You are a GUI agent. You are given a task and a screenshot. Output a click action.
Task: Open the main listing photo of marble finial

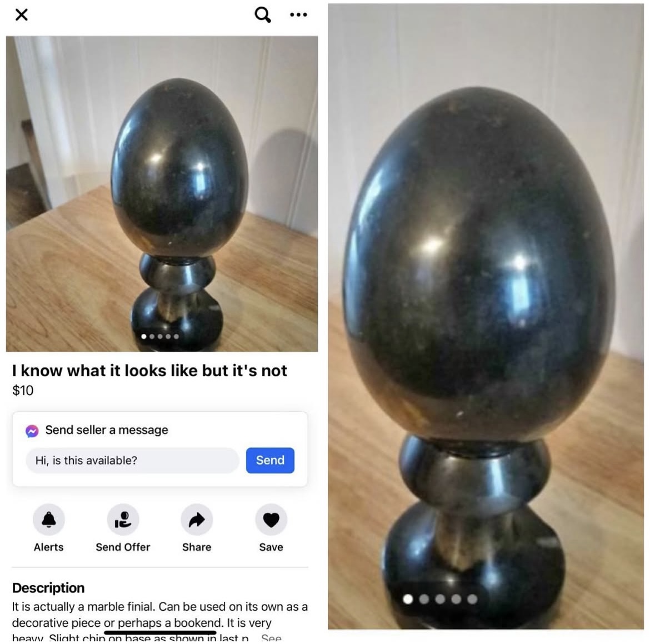pos(162,194)
